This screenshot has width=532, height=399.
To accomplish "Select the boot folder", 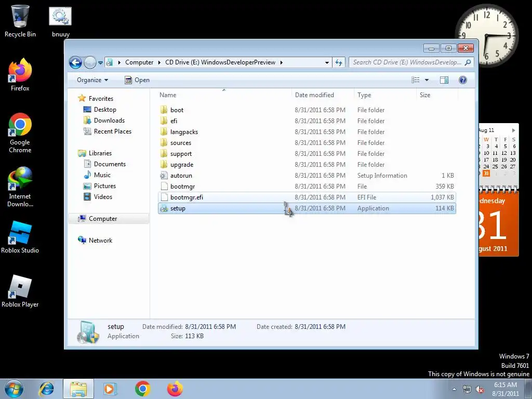I will [x=307, y=110].
